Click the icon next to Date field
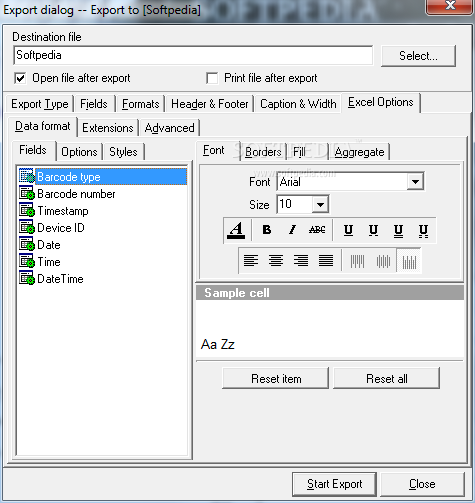 click(27, 244)
